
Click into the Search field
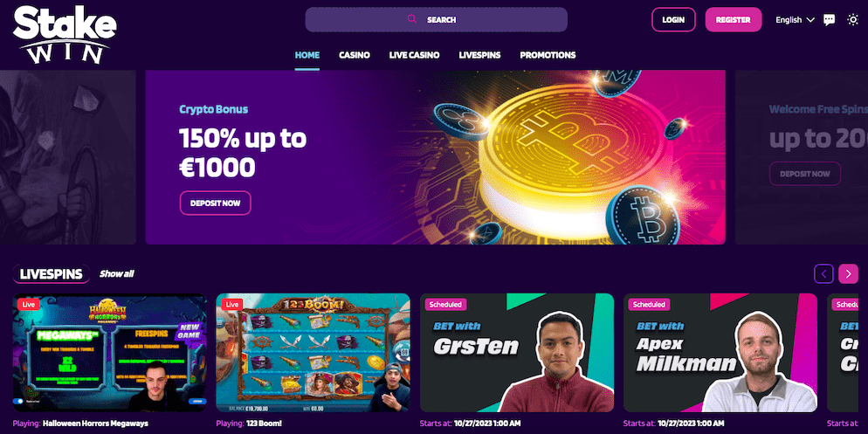437,19
